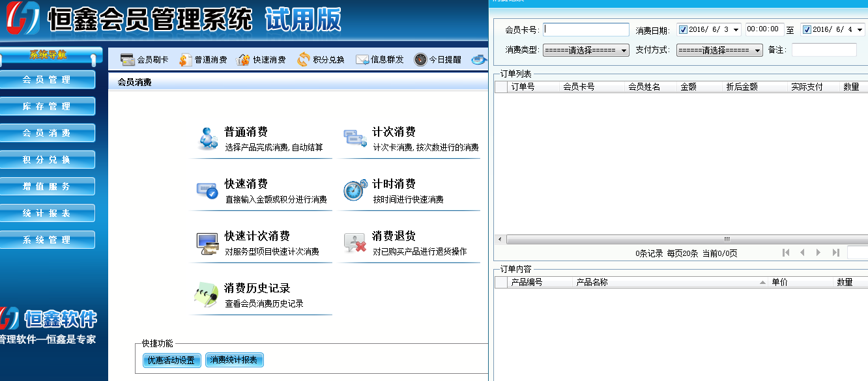Viewport: 868px width, 381px height.
Task: Open 统计报表 in the navigation sidebar
Action: pyautogui.click(x=47, y=213)
